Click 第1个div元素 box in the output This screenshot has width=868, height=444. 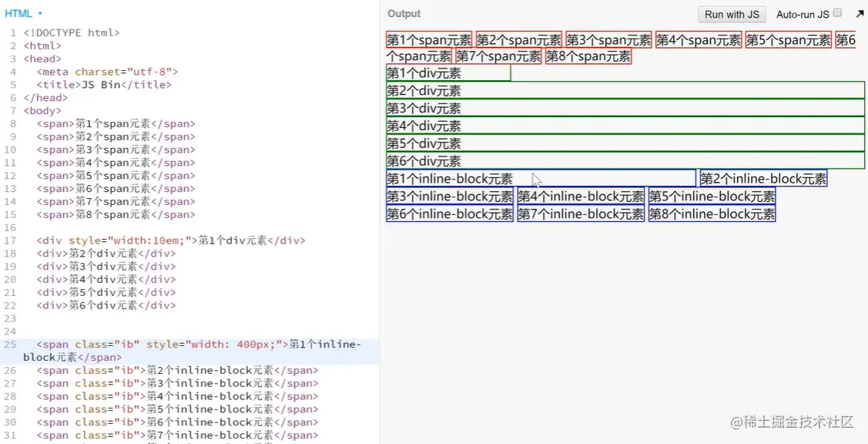448,73
